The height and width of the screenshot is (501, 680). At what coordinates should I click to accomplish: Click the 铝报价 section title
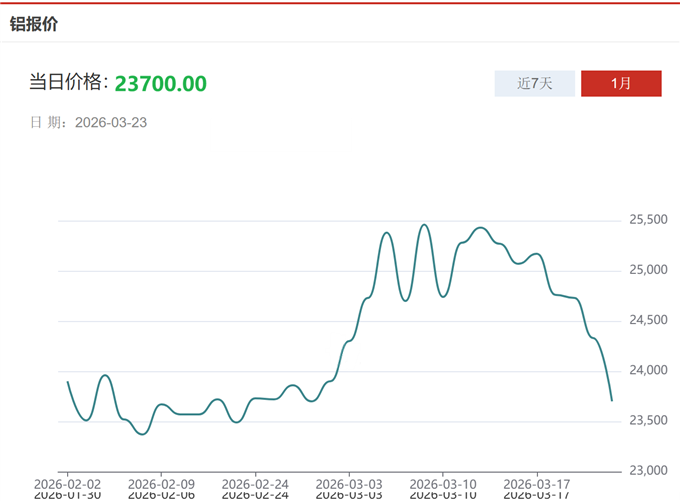(x=34, y=24)
